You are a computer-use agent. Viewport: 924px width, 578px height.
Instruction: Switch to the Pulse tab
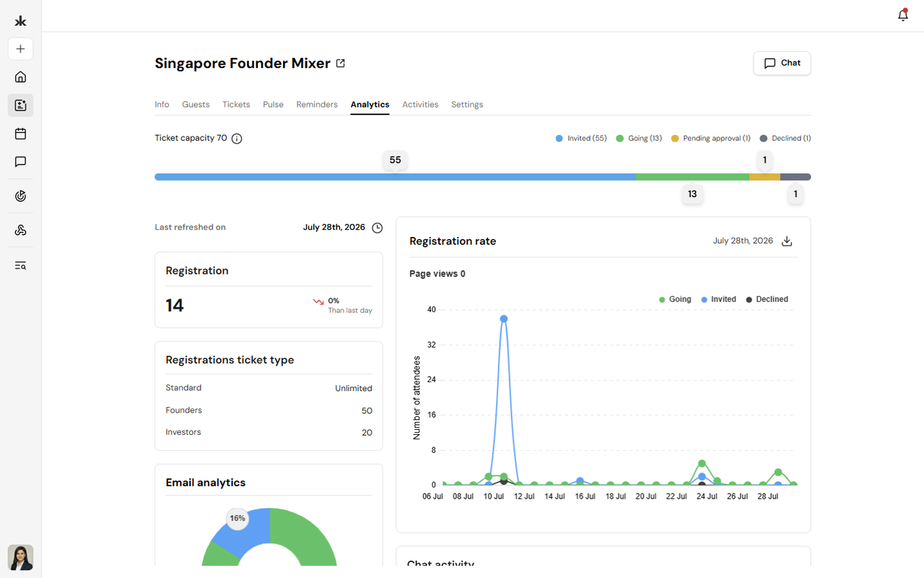click(273, 105)
